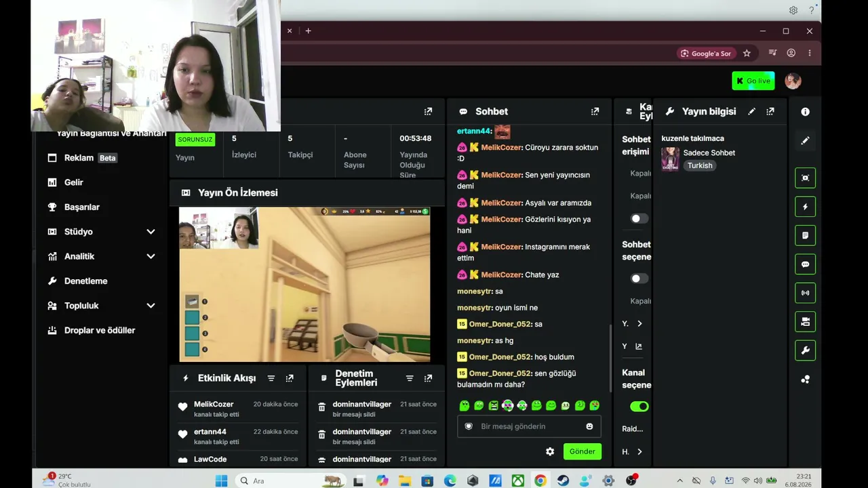The width and height of the screenshot is (868, 488).
Task: Expand the Analitik menu chevron
Action: point(151,256)
